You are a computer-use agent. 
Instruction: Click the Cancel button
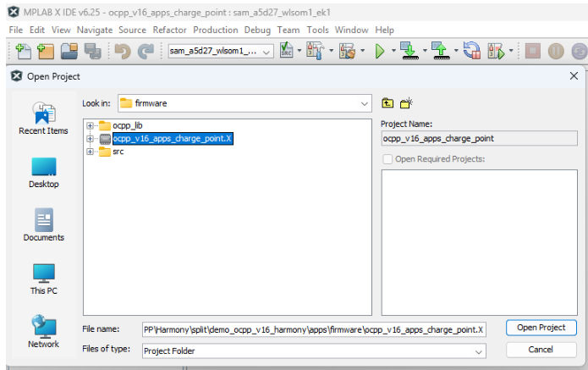click(541, 350)
